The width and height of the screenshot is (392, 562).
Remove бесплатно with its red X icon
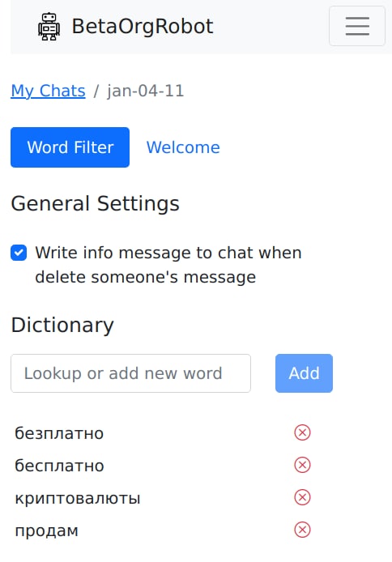tap(302, 465)
